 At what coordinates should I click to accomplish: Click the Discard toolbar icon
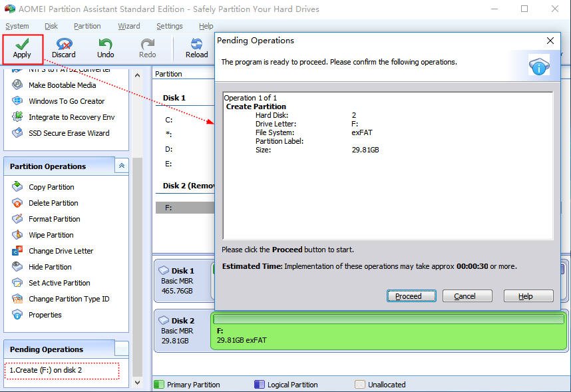[64, 44]
